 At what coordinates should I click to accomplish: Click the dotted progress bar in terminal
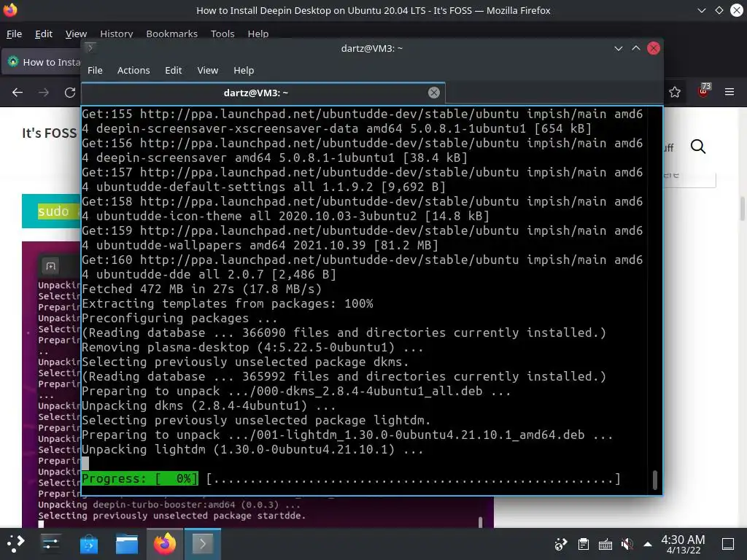[x=413, y=479]
